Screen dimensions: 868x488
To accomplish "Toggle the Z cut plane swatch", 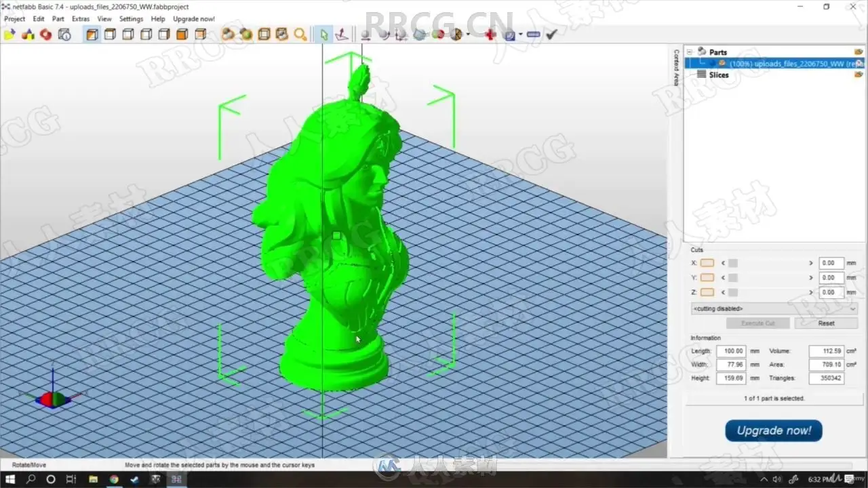I will point(707,292).
